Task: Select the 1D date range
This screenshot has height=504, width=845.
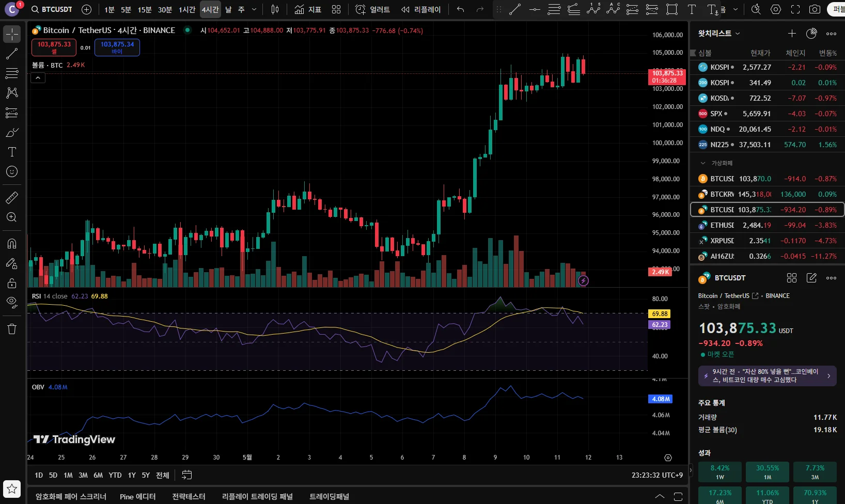Action: click(39, 475)
